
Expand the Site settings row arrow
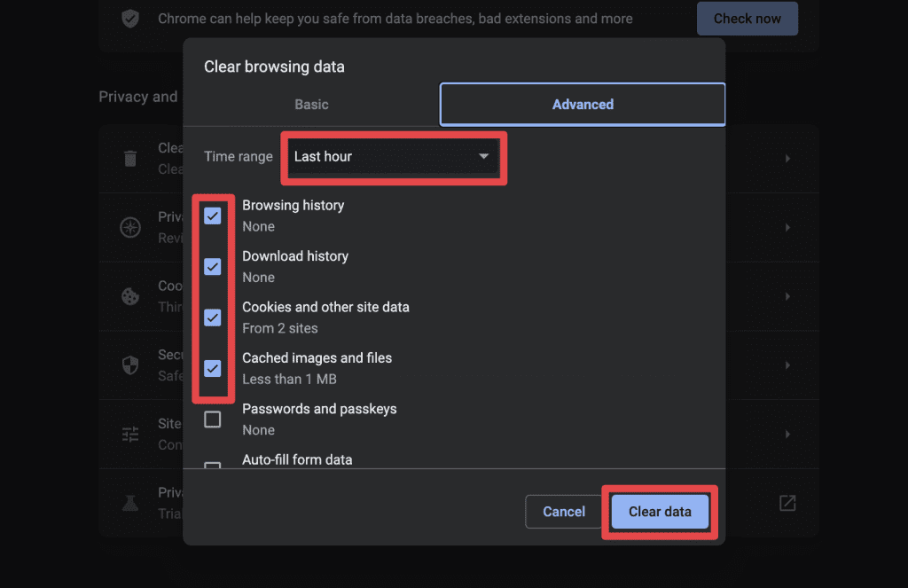[787, 434]
